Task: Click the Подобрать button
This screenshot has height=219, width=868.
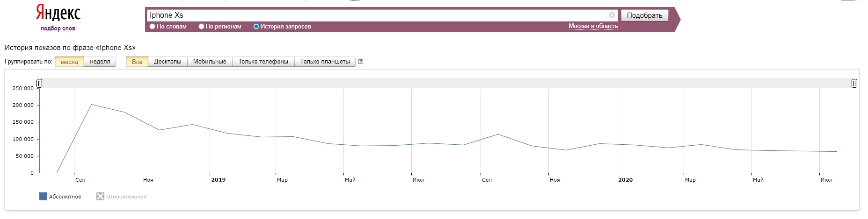Action: pyautogui.click(x=644, y=15)
